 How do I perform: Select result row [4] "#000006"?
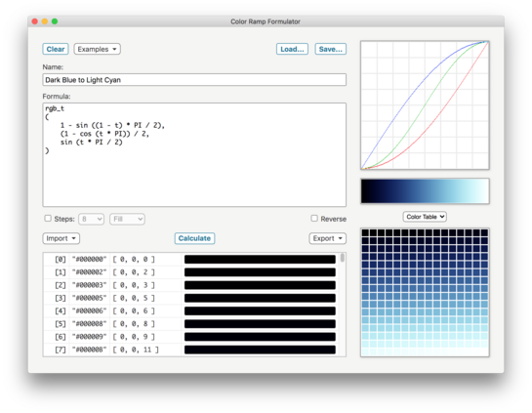pyautogui.click(x=191, y=310)
